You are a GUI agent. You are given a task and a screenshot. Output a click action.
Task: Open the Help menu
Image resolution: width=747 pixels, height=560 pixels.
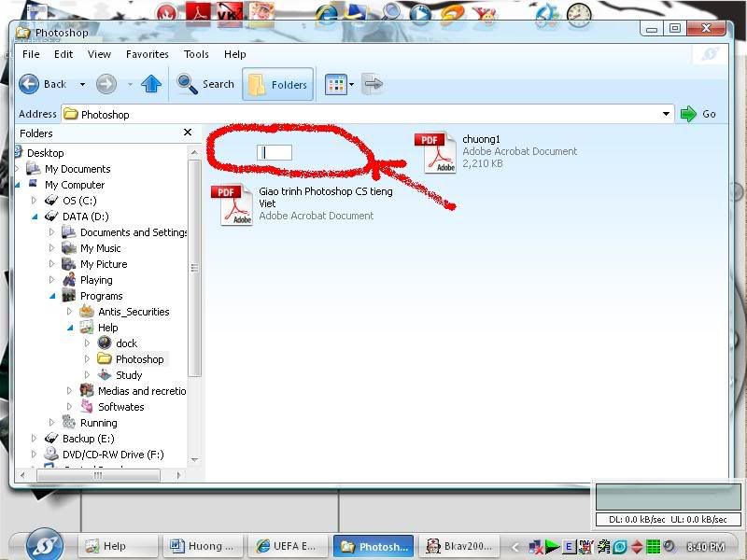(x=235, y=54)
